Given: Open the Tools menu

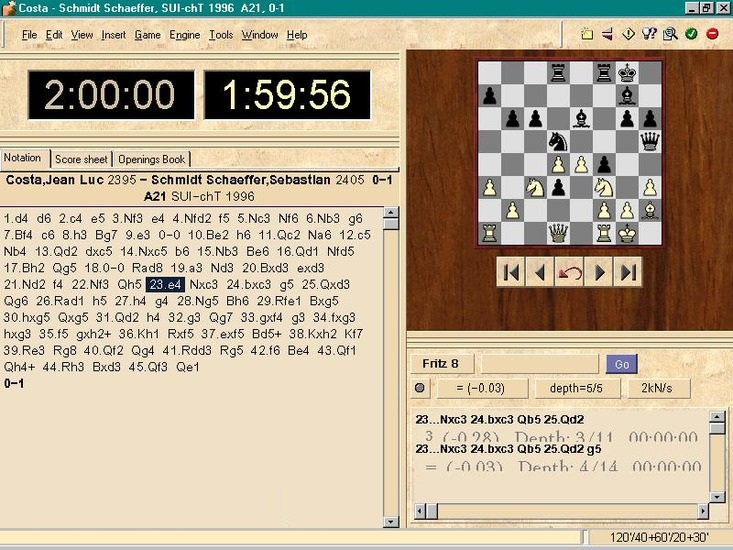Looking at the screenshot, I should (x=220, y=35).
